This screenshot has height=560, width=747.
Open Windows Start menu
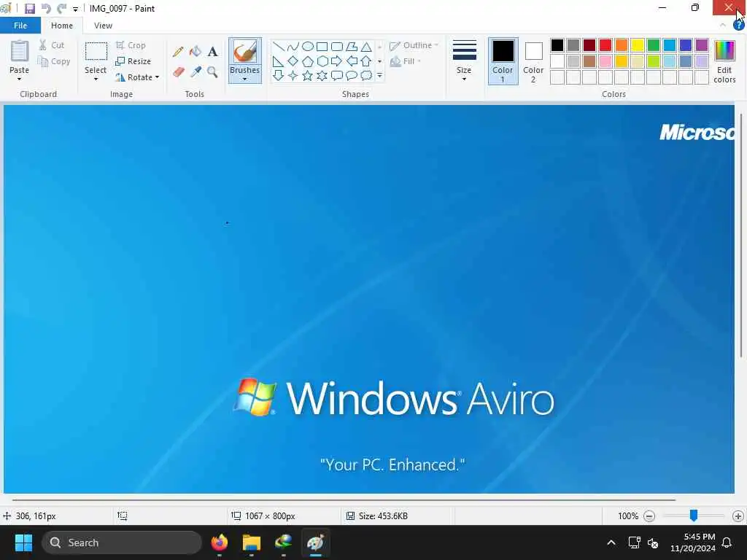pyautogui.click(x=23, y=542)
